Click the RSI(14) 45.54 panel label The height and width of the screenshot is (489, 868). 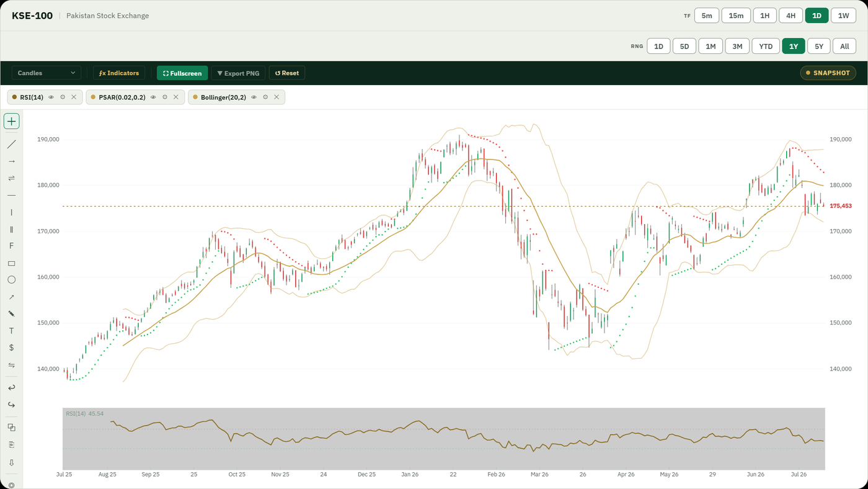84,413
